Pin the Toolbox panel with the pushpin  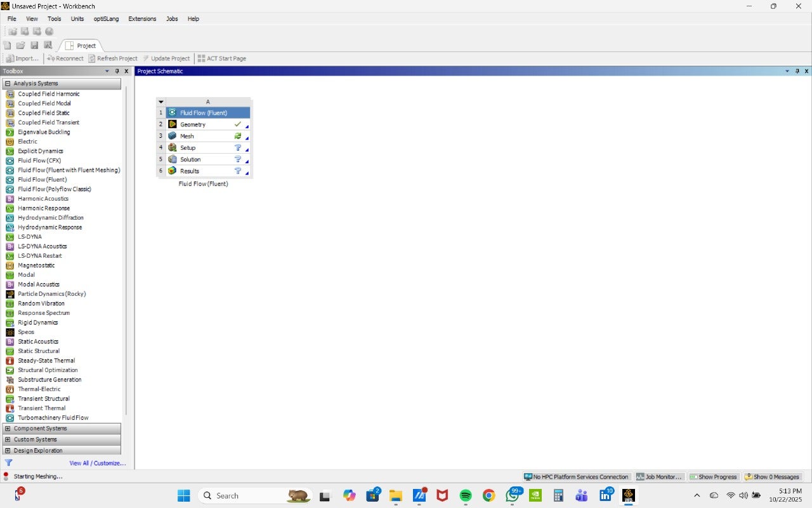pyautogui.click(x=117, y=71)
